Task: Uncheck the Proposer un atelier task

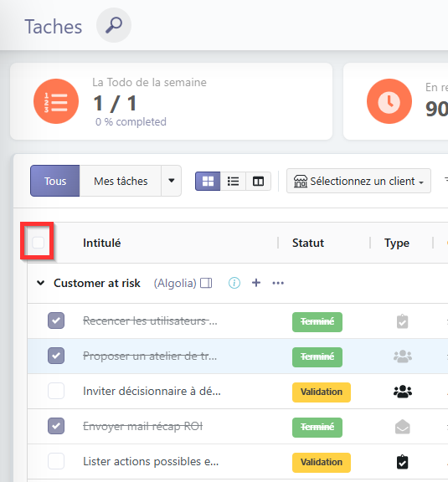Action: point(56,356)
